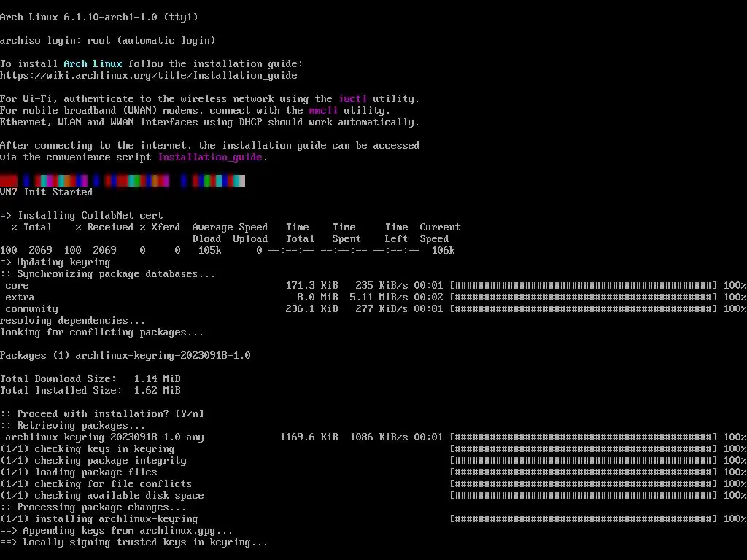Screen dimensions: 747x560
Task: Click the 'core' database row name
Action: click(x=18, y=286)
